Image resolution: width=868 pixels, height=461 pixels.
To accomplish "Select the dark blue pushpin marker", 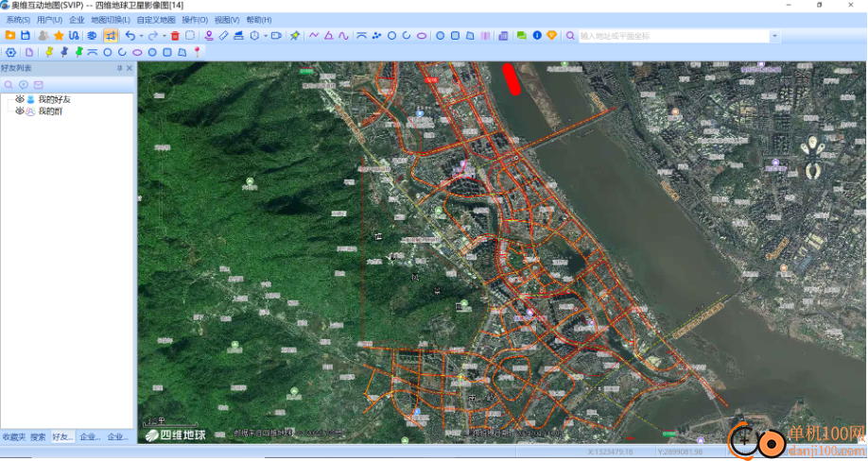I will tap(63, 53).
